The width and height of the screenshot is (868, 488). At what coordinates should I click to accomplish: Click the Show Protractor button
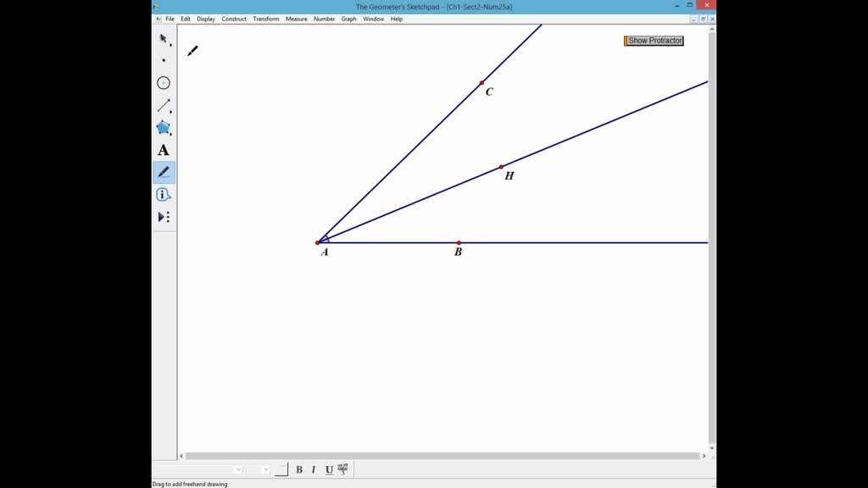[x=653, y=40]
